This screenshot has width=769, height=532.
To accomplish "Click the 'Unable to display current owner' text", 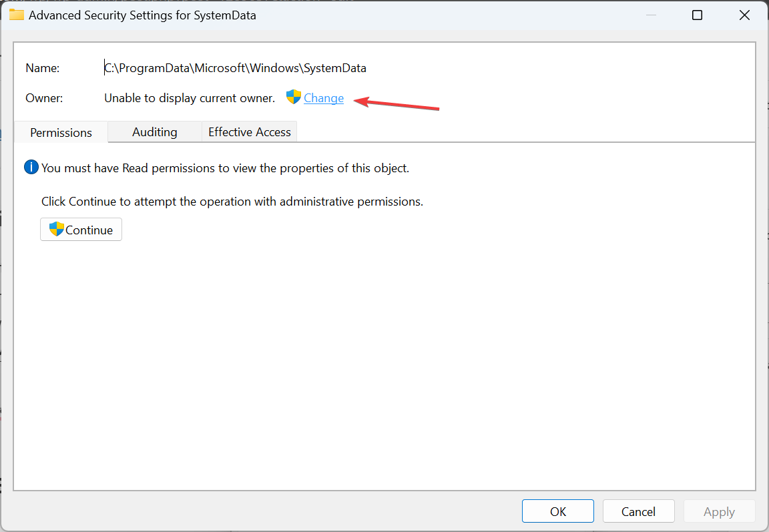I will coord(190,98).
